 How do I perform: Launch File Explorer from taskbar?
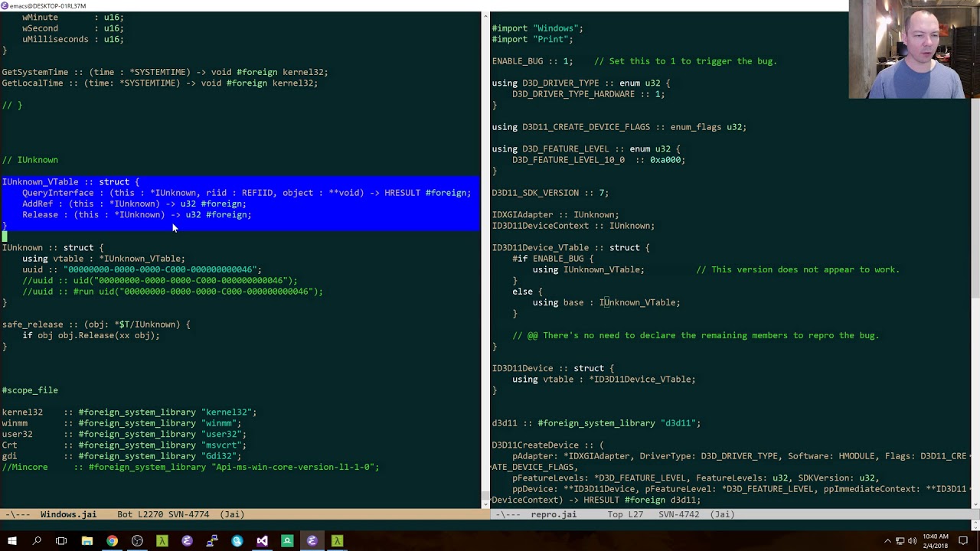point(87,541)
